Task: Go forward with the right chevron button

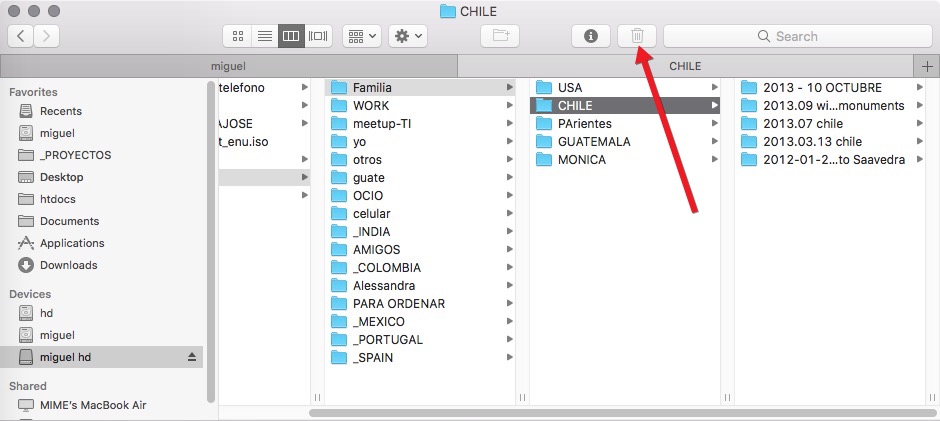Action: (46, 36)
